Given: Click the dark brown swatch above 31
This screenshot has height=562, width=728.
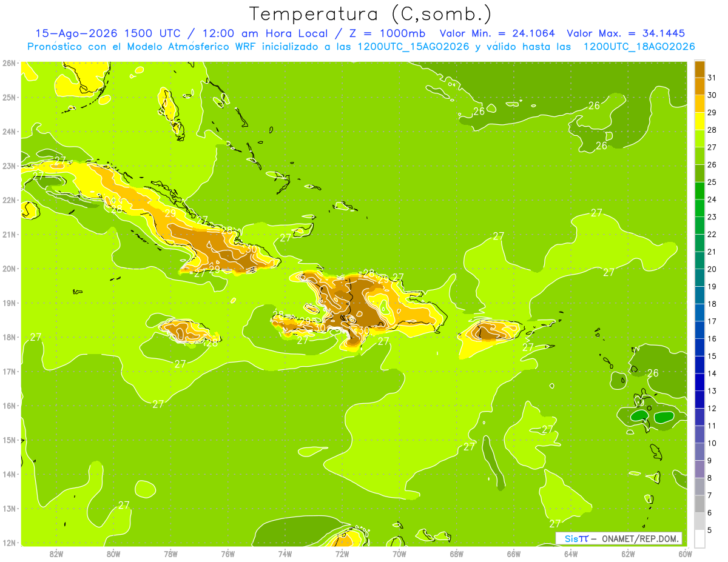Looking at the screenshot, I should coord(699,69).
